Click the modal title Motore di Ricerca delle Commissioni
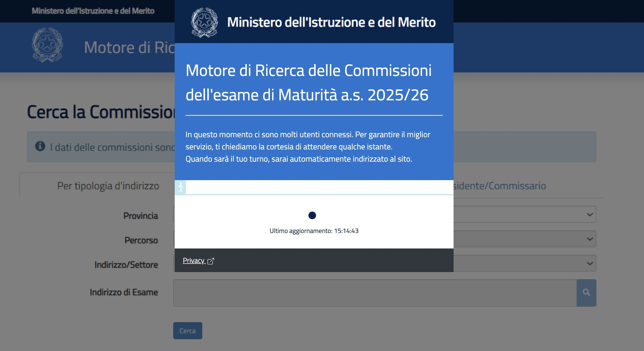Screen dimensions: 644x351 click(308, 82)
